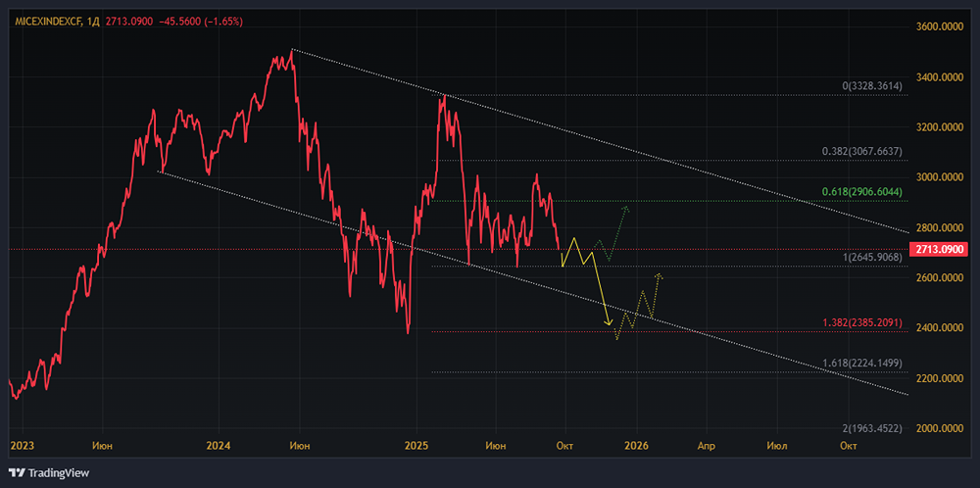Click the 3400.0000 price axis label
Viewport: 980px width, 488px height.
pos(938,77)
